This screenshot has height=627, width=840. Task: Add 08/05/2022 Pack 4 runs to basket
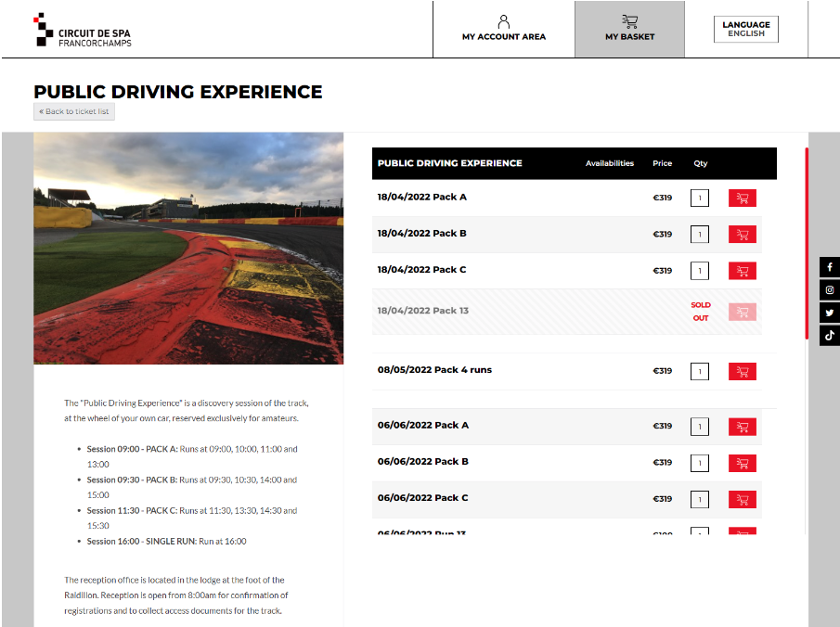[x=742, y=371]
